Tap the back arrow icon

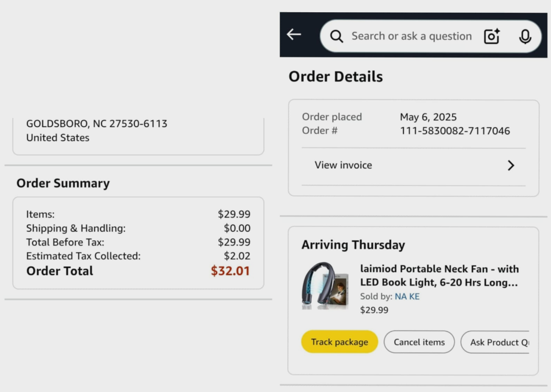(x=294, y=35)
